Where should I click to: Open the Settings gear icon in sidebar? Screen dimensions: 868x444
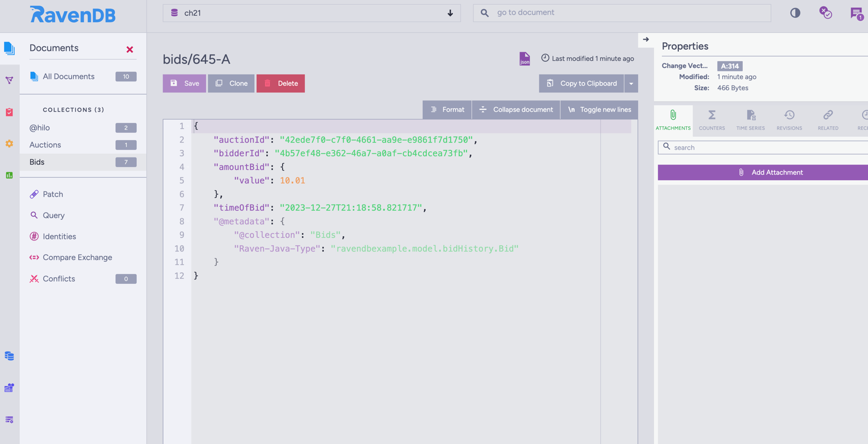coord(10,144)
